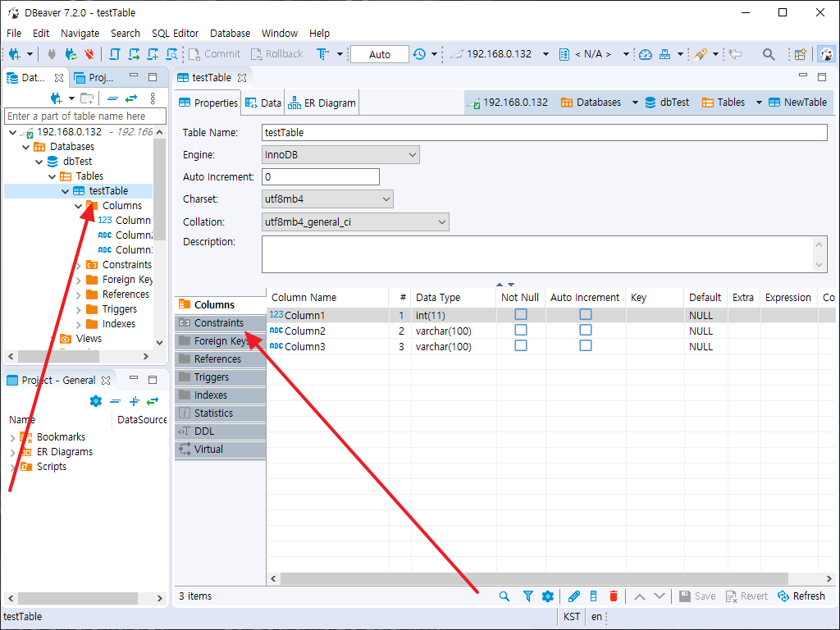This screenshot has height=630, width=840.
Task: Click the Save button in bottom bar
Action: tap(697, 596)
